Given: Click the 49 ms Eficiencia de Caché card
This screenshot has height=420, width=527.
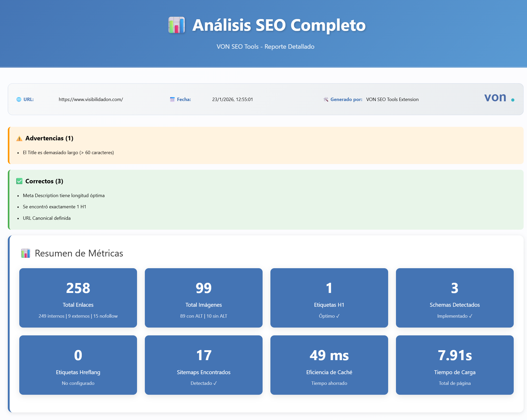Looking at the screenshot, I should [329, 365].
